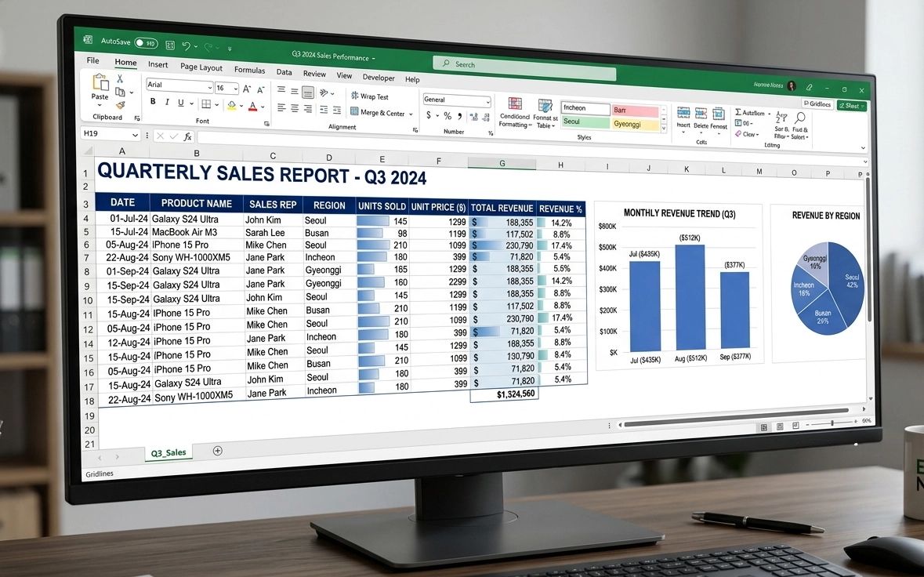Open the View tab
The image size is (924, 577).
(x=344, y=75)
